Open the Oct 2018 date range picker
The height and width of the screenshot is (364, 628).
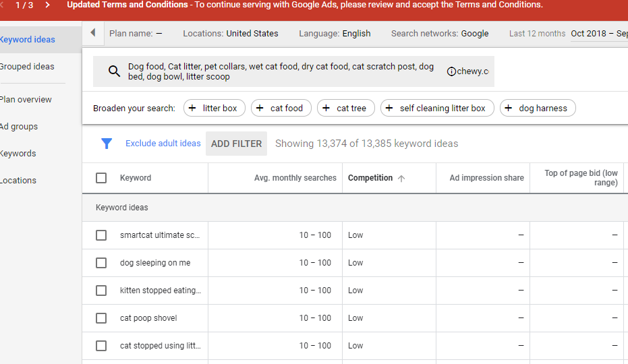(599, 34)
